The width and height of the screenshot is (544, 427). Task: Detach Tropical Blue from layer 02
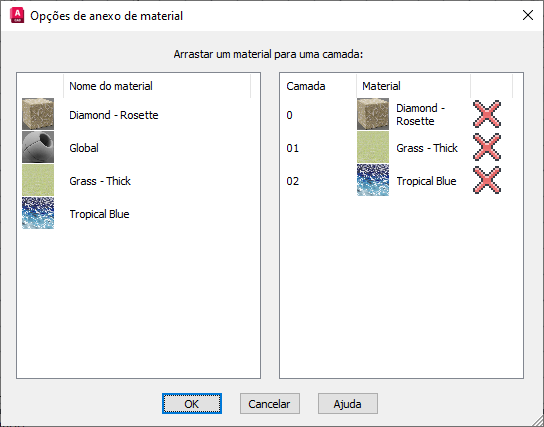487,180
